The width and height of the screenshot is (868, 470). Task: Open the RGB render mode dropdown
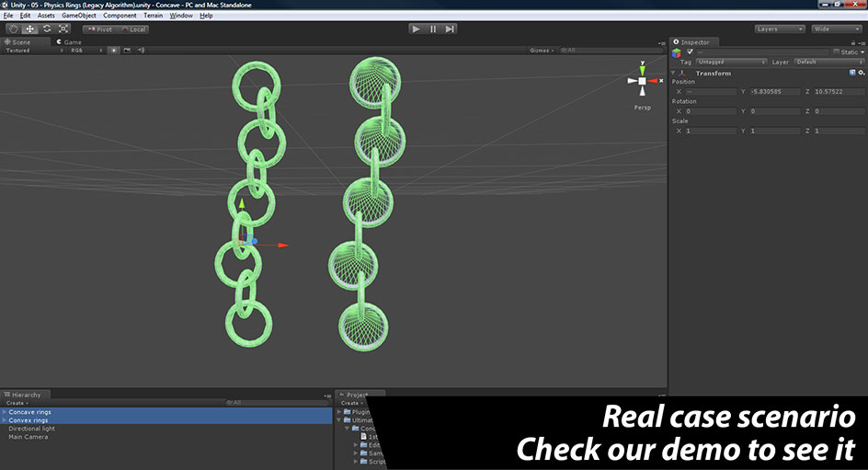(x=86, y=51)
